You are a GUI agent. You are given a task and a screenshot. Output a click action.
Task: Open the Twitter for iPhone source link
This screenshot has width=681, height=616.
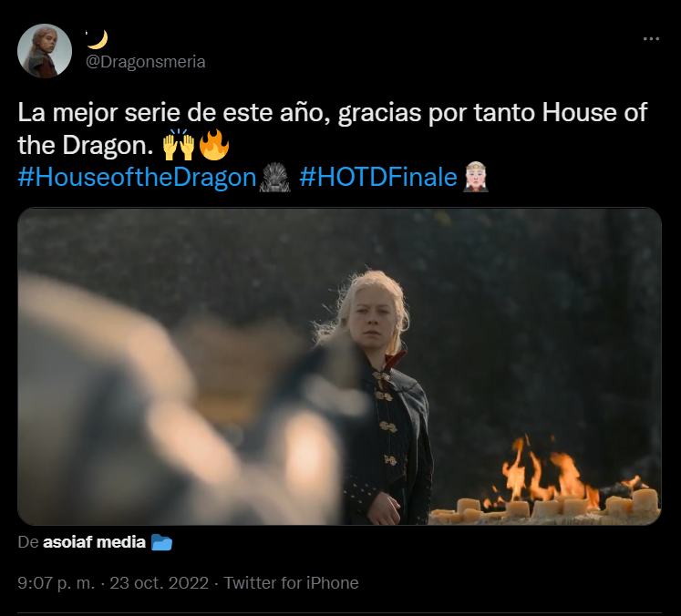click(291, 582)
